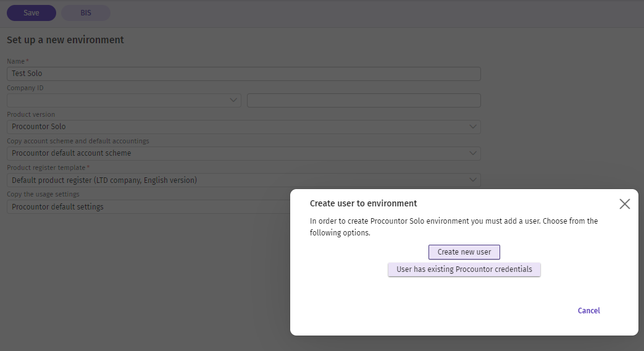Choose User has existing Procountor credentials
This screenshot has height=351, width=644.
(464, 269)
